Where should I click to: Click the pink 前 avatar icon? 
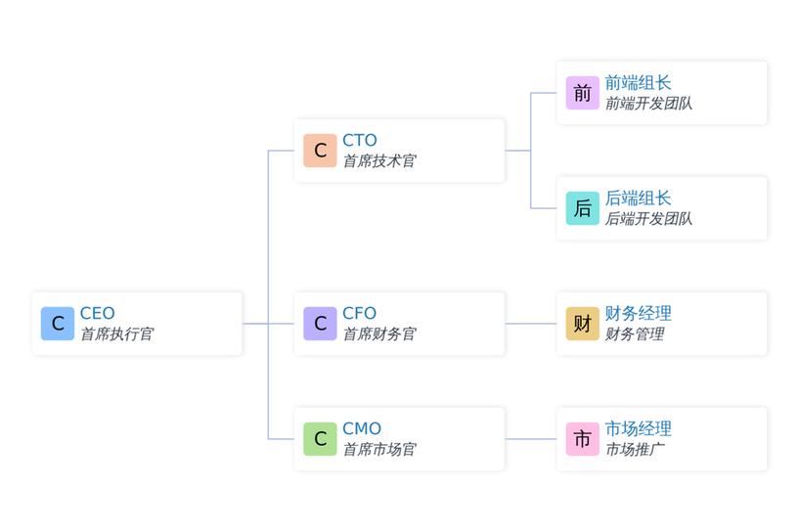(583, 93)
